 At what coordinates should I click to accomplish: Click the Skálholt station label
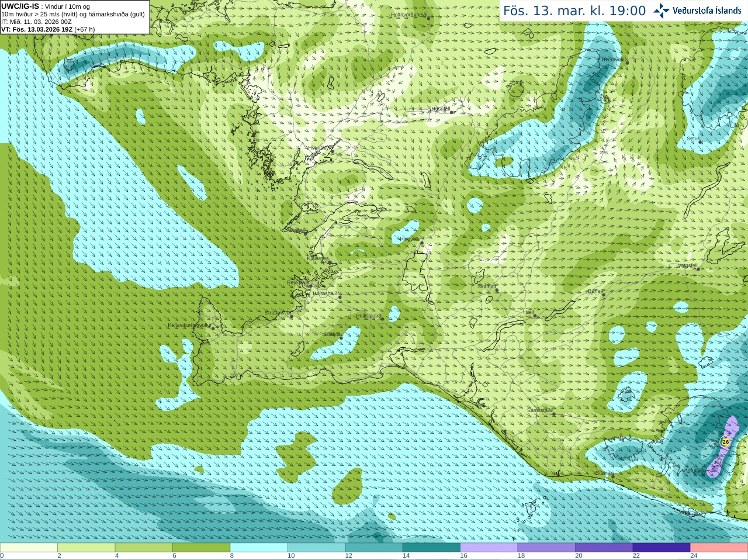point(487,286)
